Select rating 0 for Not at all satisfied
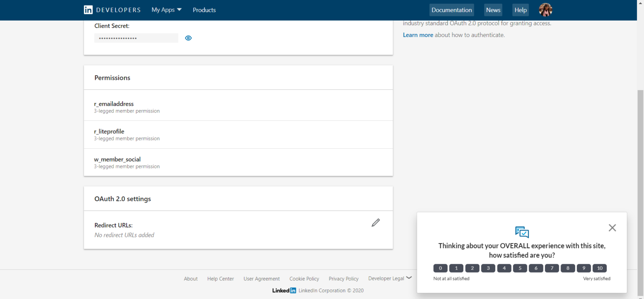This screenshot has width=644, height=299. (440, 268)
